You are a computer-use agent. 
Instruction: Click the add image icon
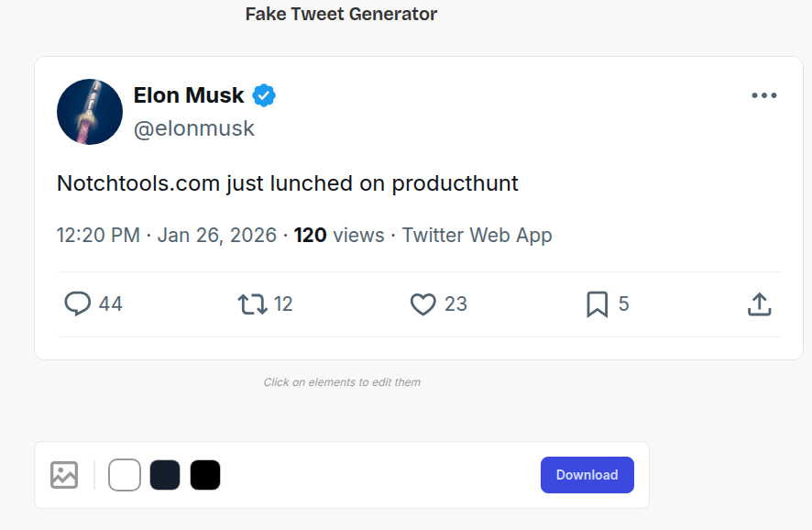pyautogui.click(x=64, y=475)
